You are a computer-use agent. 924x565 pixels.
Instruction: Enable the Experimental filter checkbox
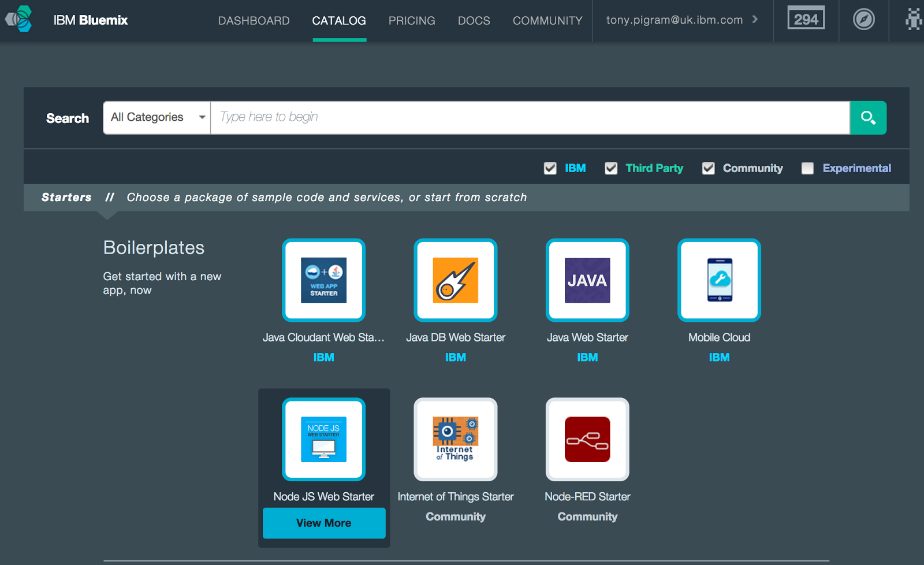(807, 168)
